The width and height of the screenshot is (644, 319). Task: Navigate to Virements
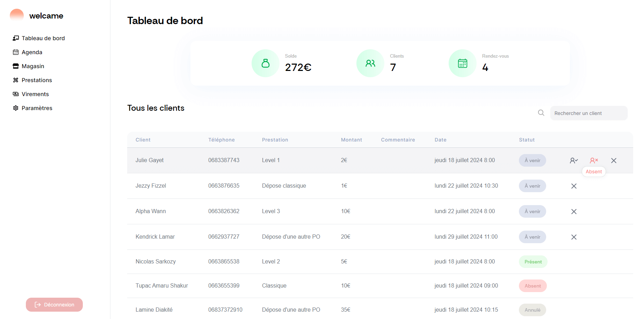click(x=35, y=94)
